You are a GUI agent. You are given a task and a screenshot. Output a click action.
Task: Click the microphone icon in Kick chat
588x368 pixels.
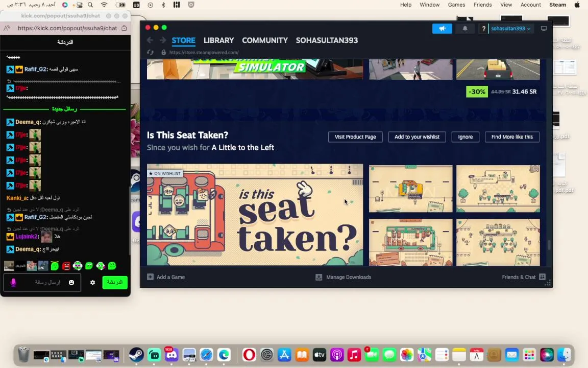[x=13, y=282]
